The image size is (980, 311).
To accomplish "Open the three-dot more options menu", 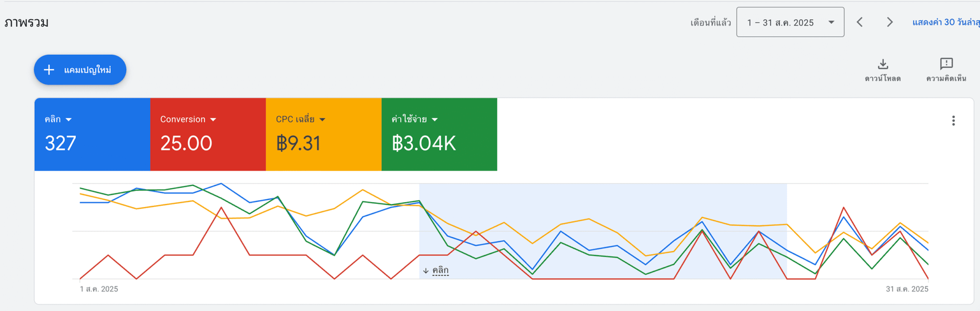I will 953,121.
